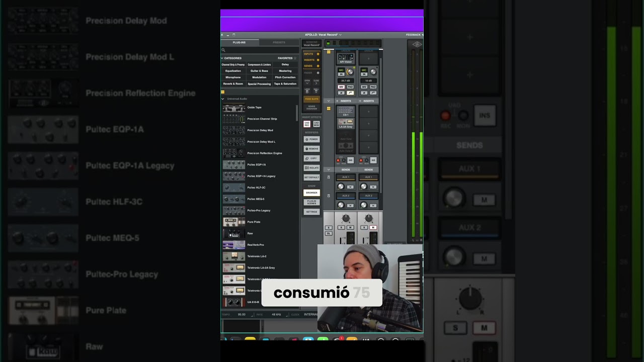Select the RealVerb-Pro plug-in icon
The height and width of the screenshot is (362, 644).
point(234,245)
